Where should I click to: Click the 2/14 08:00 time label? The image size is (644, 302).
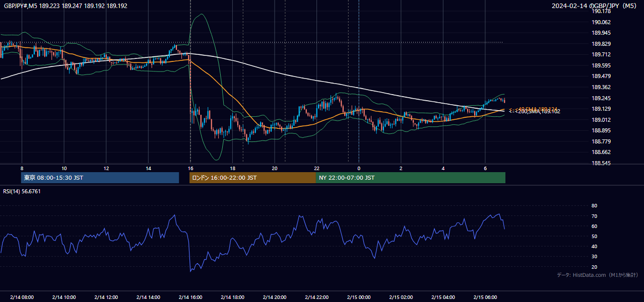click(x=22, y=297)
